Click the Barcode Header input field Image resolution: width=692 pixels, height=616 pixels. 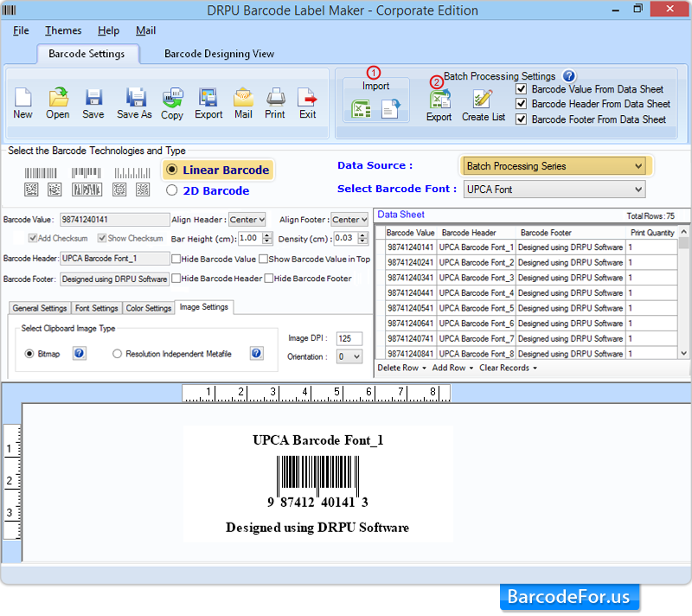click(115, 258)
